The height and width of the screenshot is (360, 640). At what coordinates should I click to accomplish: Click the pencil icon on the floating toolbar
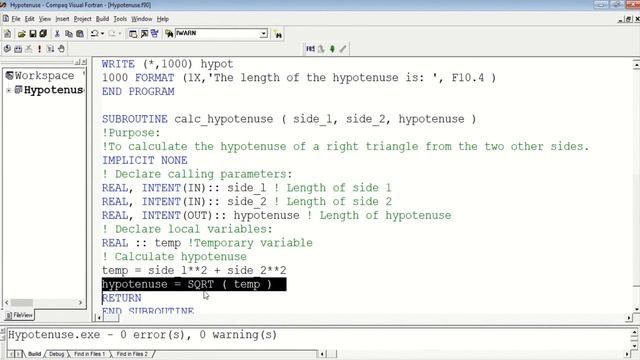(343, 49)
